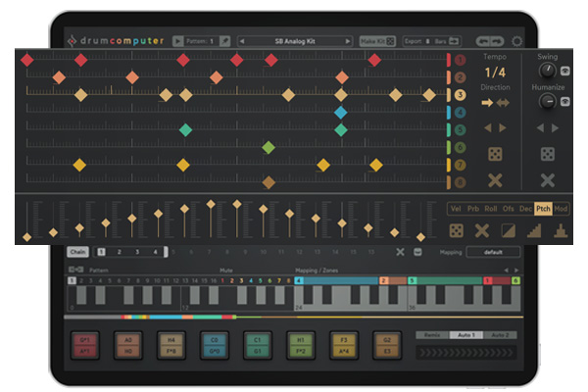Click the save icon next to Mapping
Viewport: 588px width, 392px height.
tap(417, 252)
